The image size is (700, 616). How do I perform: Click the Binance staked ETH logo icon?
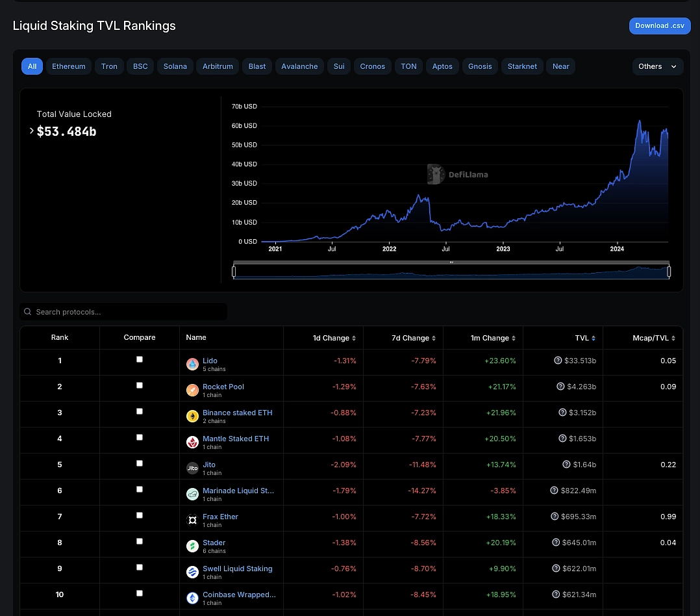click(192, 416)
